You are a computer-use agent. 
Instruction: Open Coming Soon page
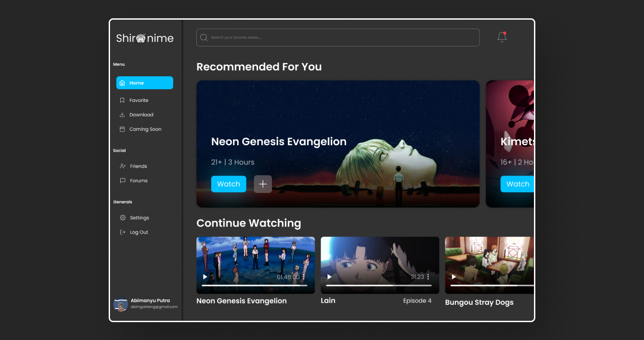tap(145, 129)
